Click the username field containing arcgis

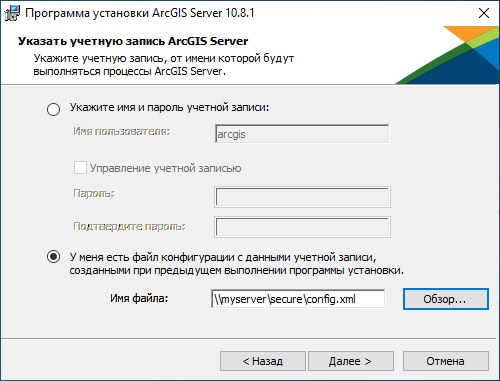302,134
